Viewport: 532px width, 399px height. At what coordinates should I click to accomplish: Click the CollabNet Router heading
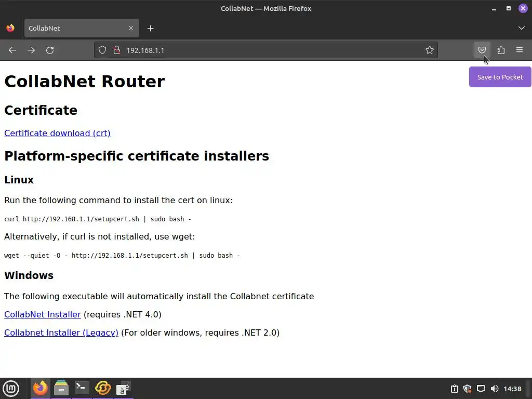tap(85, 82)
